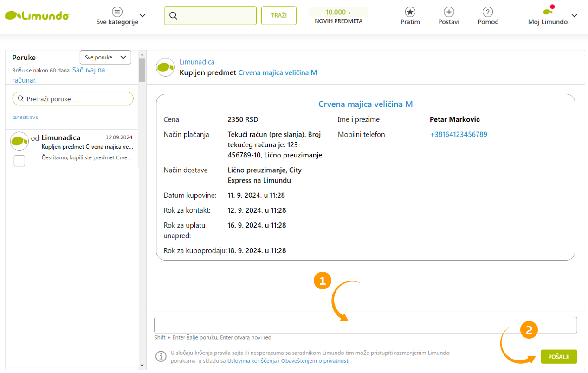The height and width of the screenshot is (373, 588).
Task: Open the Sve poruke dropdown
Action: coord(105,57)
